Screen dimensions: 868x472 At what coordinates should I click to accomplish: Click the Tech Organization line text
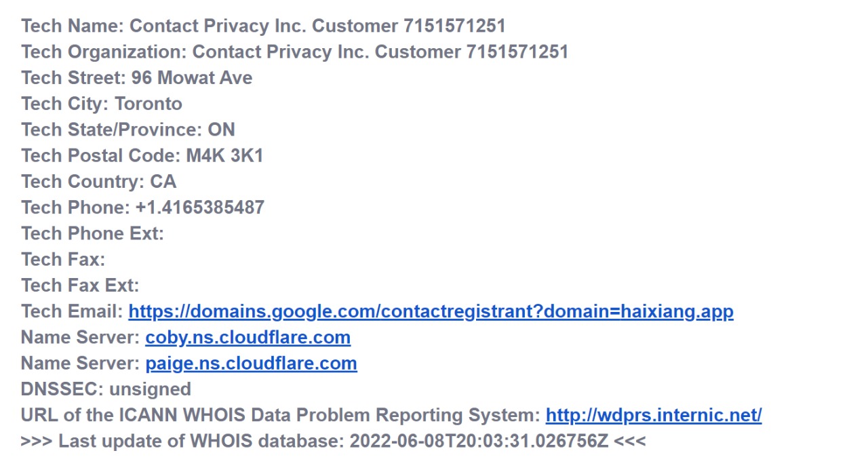pos(294,52)
